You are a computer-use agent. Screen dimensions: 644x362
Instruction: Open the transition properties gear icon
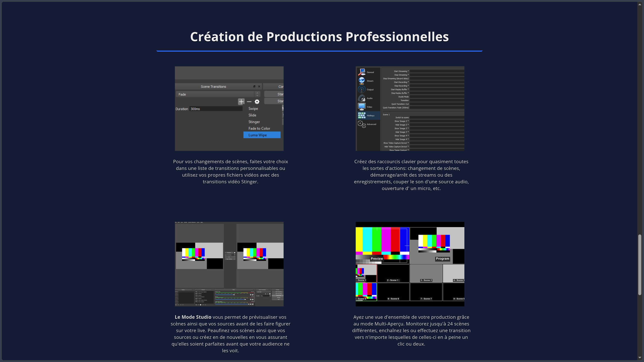point(257,102)
